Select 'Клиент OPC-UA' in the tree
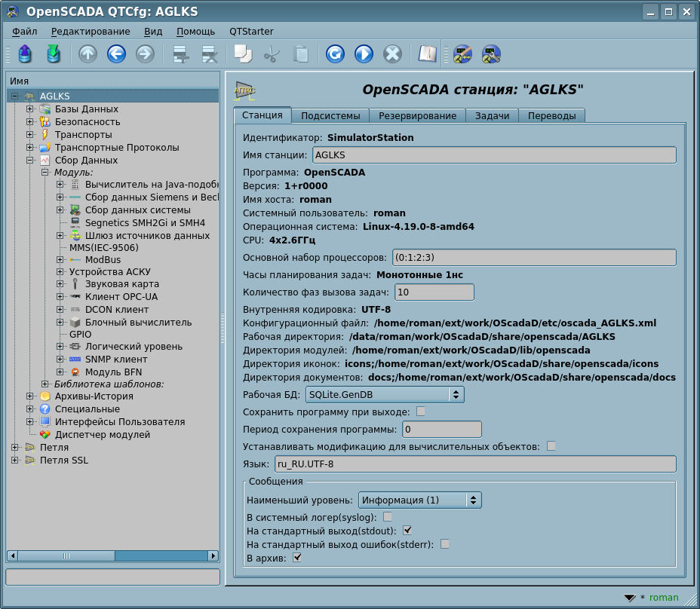700x609 pixels. [x=121, y=297]
